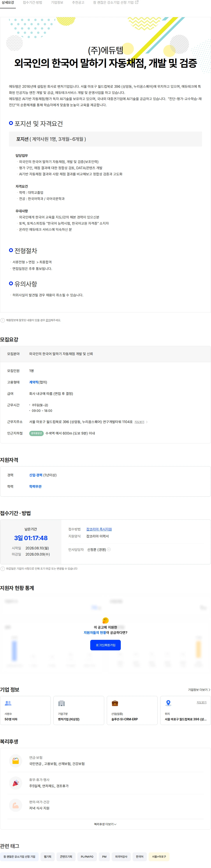Click the 서울>마포구 tag

click(x=159, y=857)
